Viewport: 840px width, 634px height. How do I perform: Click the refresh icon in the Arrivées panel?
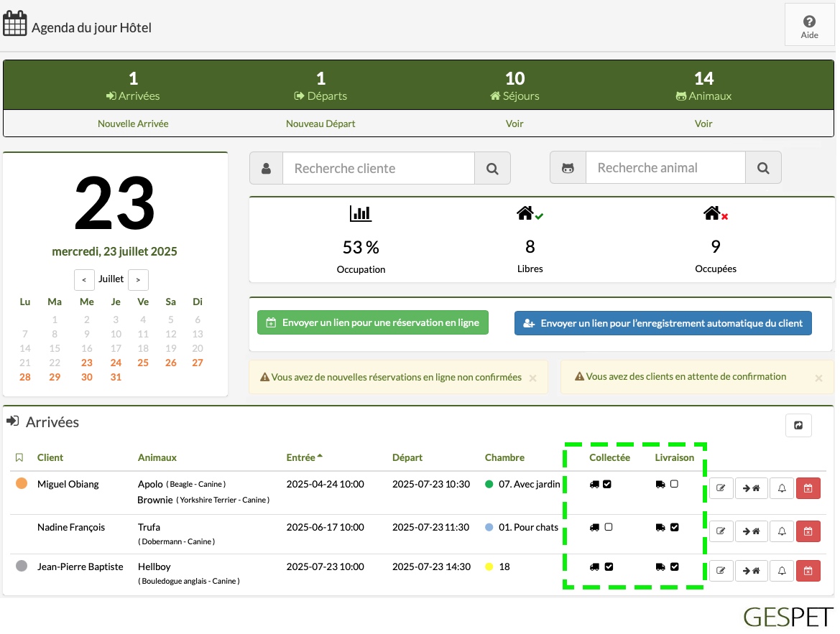tap(798, 426)
